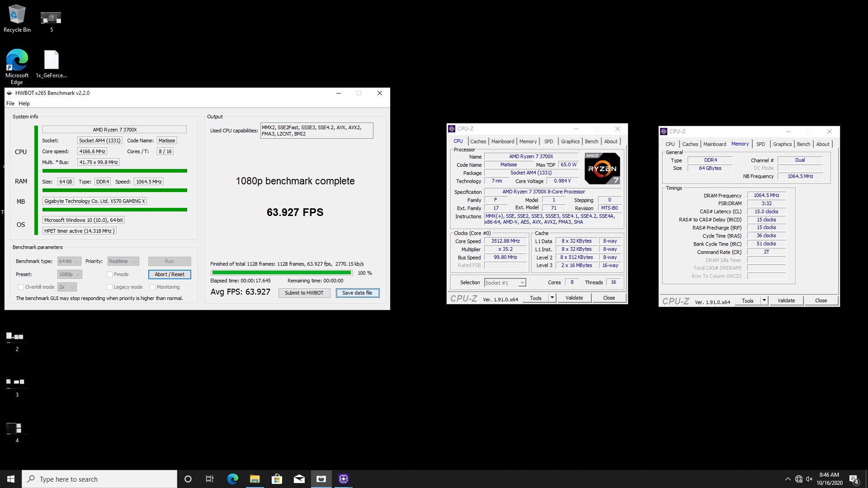Click the AMD Ryzen 7 3700X field in HWBOT
The width and height of the screenshot is (868, 488).
point(114,130)
